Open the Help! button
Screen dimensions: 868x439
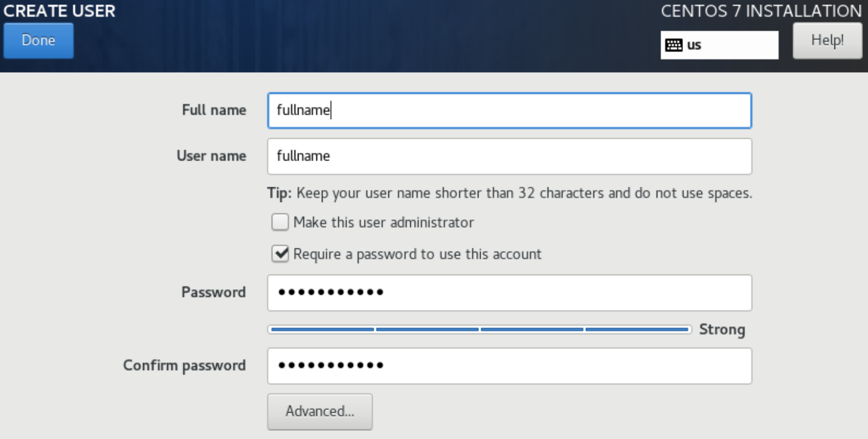827,40
